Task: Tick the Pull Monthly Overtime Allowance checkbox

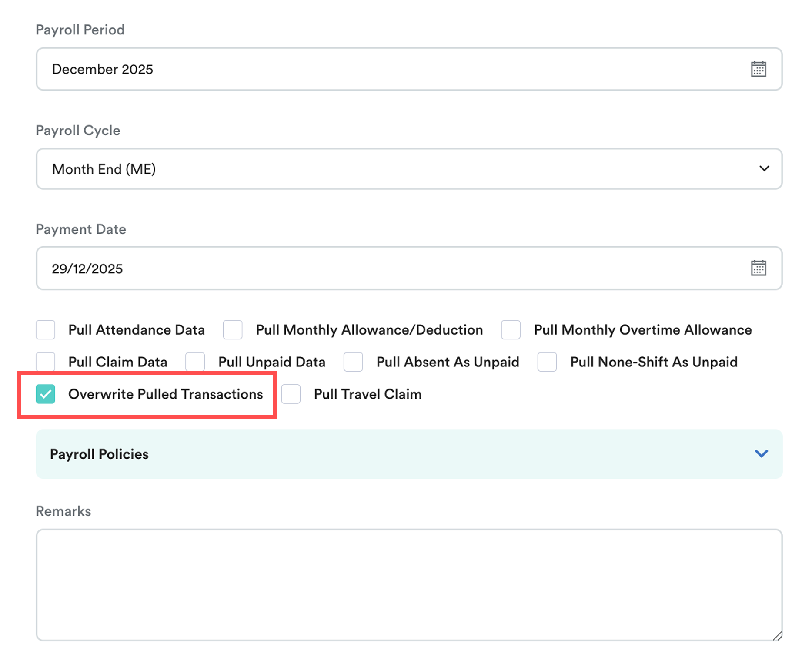Action: coord(511,330)
